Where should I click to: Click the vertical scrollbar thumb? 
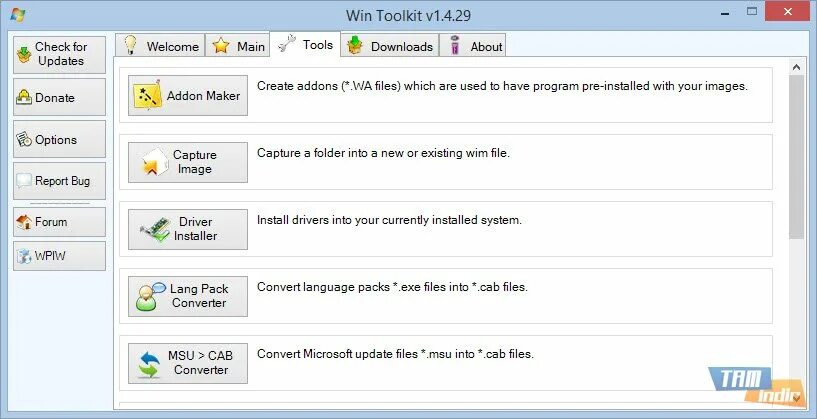[x=796, y=157]
